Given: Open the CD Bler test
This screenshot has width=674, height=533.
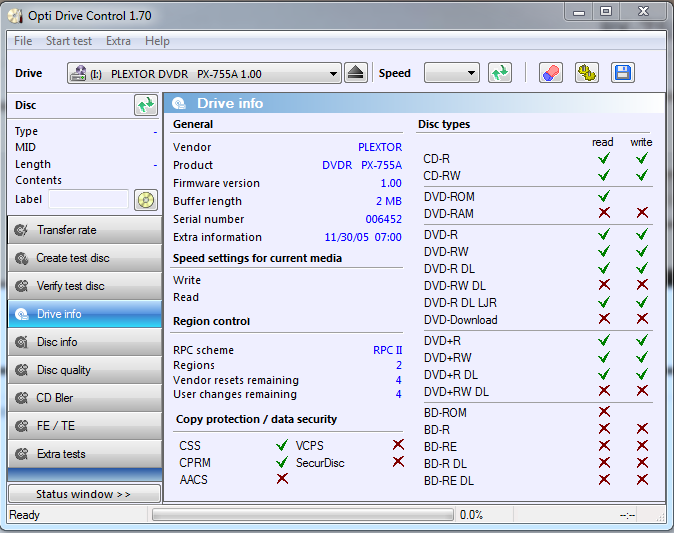Looking at the screenshot, I should (x=85, y=398).
